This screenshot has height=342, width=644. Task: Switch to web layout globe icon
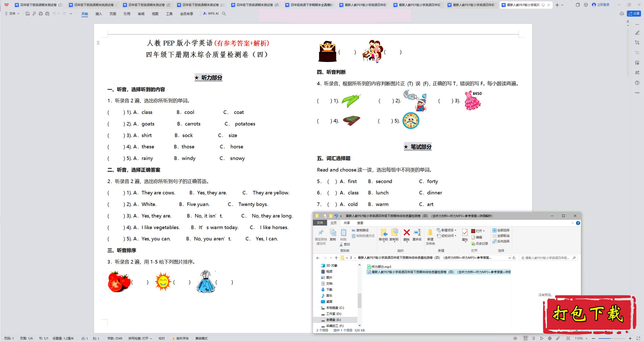click(550, 338)
